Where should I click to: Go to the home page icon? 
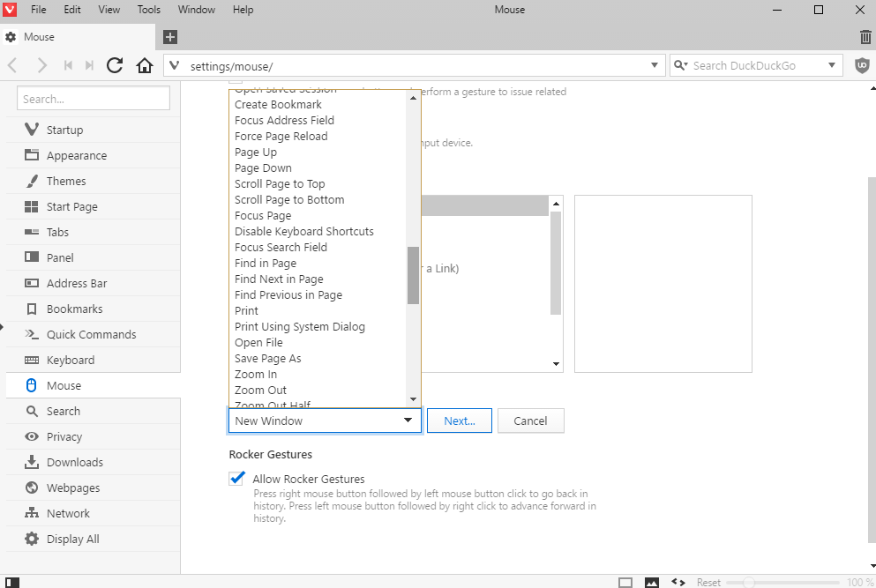point(145,66)
